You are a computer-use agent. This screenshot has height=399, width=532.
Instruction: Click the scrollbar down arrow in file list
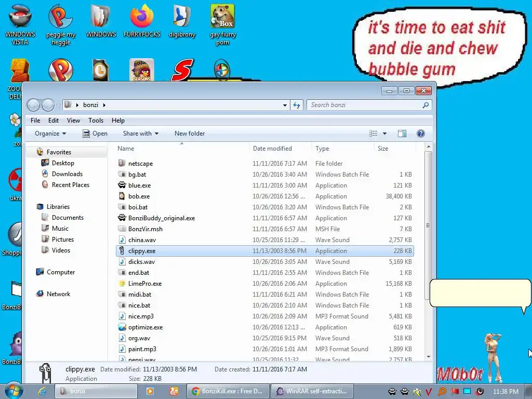click(428, 357)
